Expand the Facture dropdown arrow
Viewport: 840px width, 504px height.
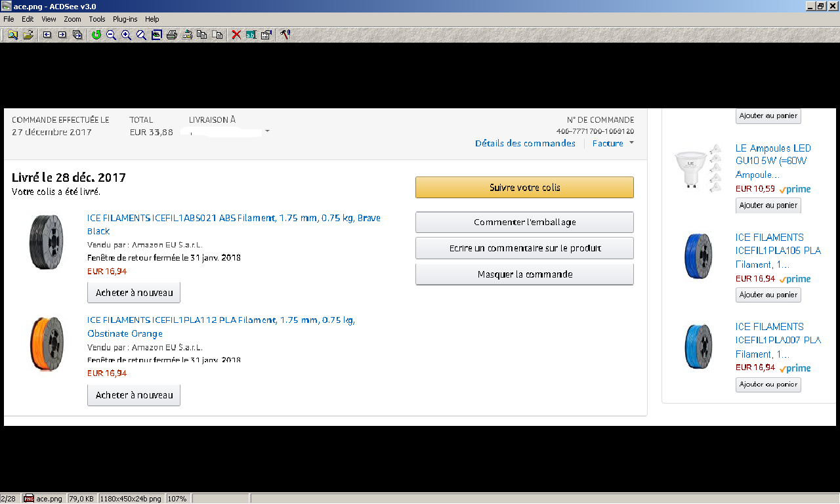point(631,143)
